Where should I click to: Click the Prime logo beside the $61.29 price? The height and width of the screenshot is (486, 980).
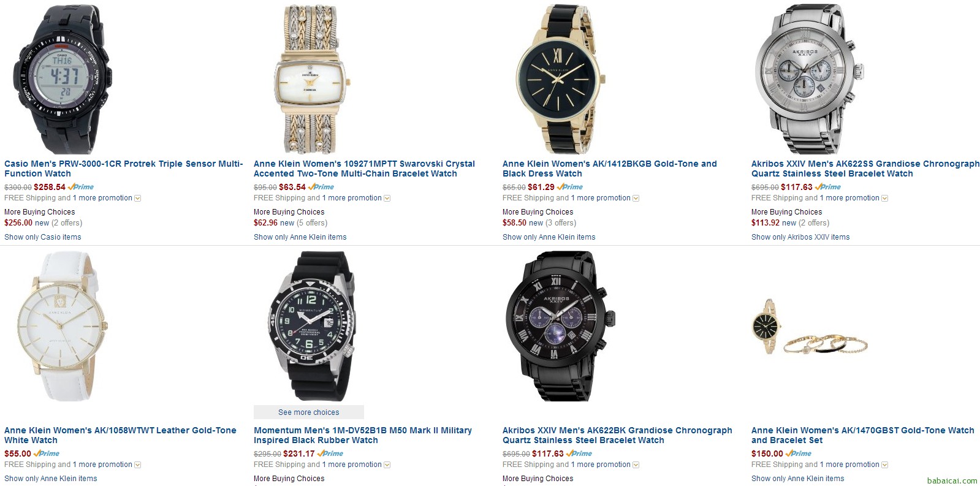click(x=570, y=187)
